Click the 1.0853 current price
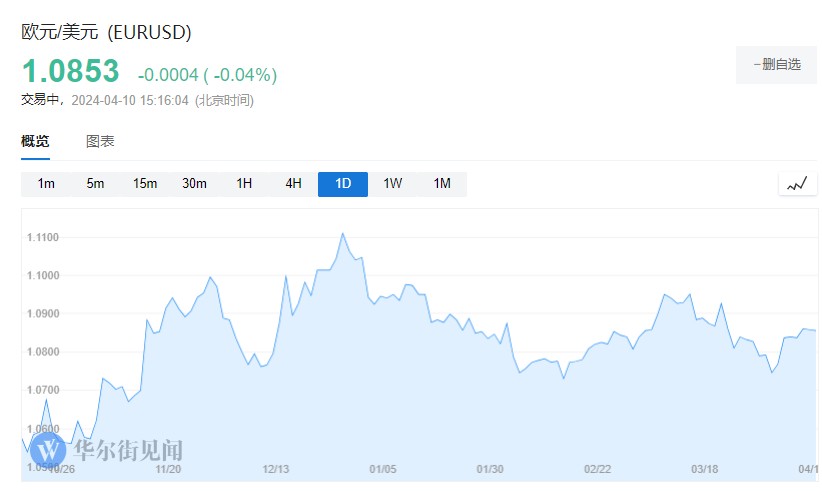The width and height of the screenshot is (822, 491). click(x=70, y=72)
